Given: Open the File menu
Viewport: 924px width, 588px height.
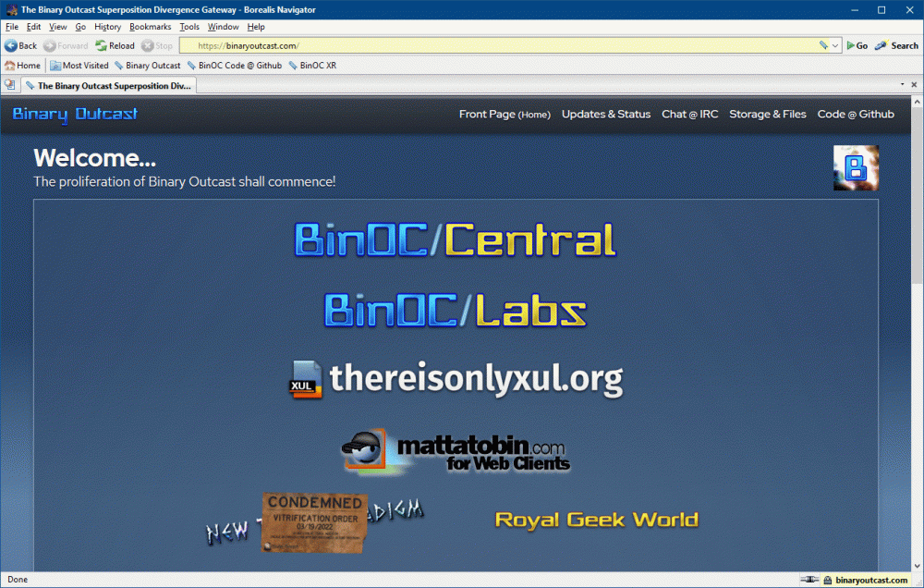Looking at the screenshot, I should point(12,27).
